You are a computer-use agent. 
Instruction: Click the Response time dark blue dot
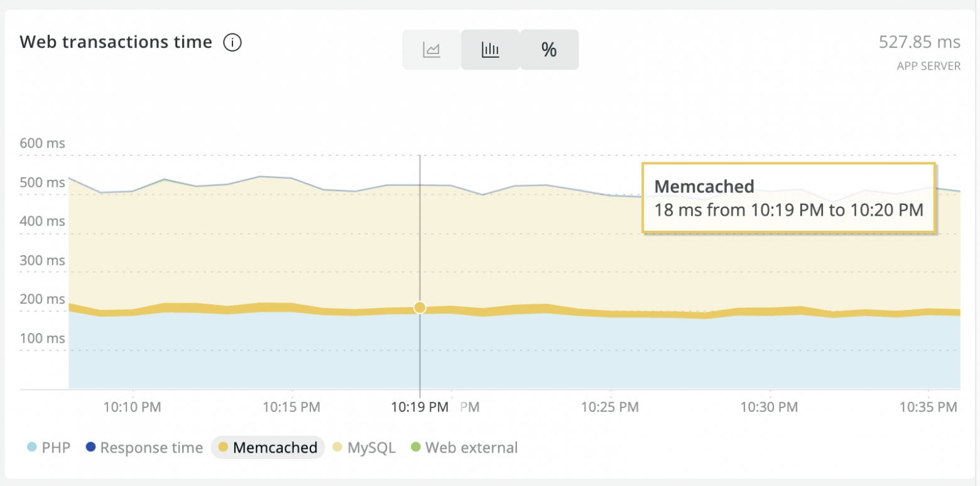coord(91,448)
